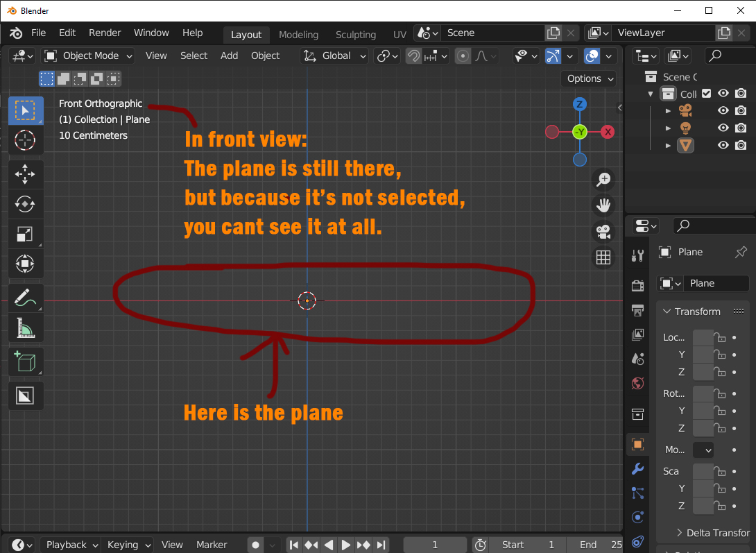Click the Z axis gizmo circle
The image size is (756, 553).
580,104
